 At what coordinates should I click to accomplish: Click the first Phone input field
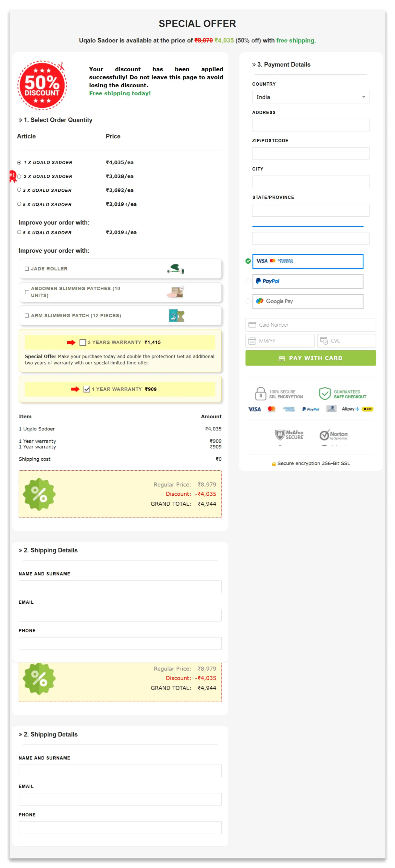pos(120,643)
